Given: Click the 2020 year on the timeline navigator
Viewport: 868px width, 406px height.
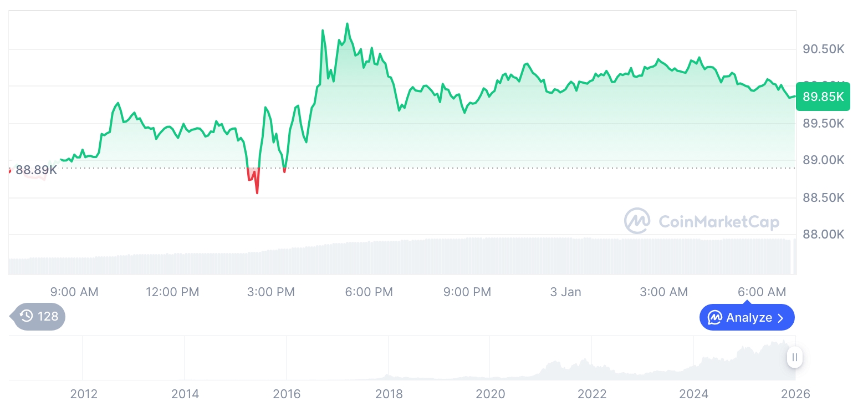Looking at the screenshot, I should pyautogui.click(x=491, y=394).
